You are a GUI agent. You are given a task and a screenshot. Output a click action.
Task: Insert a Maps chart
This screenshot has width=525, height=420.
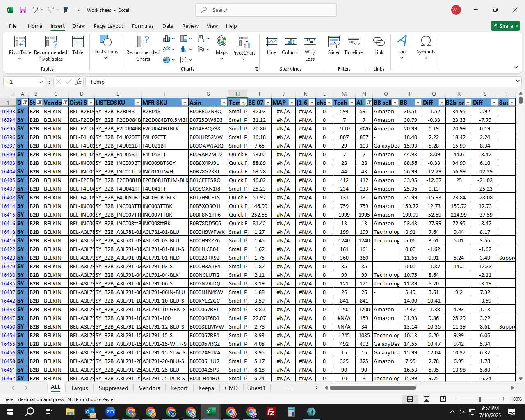(x=221, y=48)
